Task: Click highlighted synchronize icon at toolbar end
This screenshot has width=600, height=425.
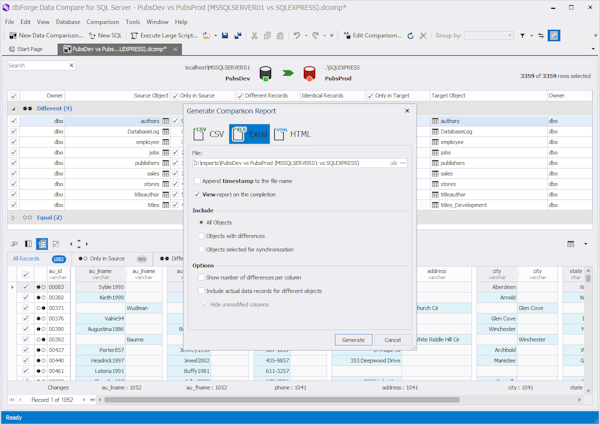Action: (x=554, y=36)
